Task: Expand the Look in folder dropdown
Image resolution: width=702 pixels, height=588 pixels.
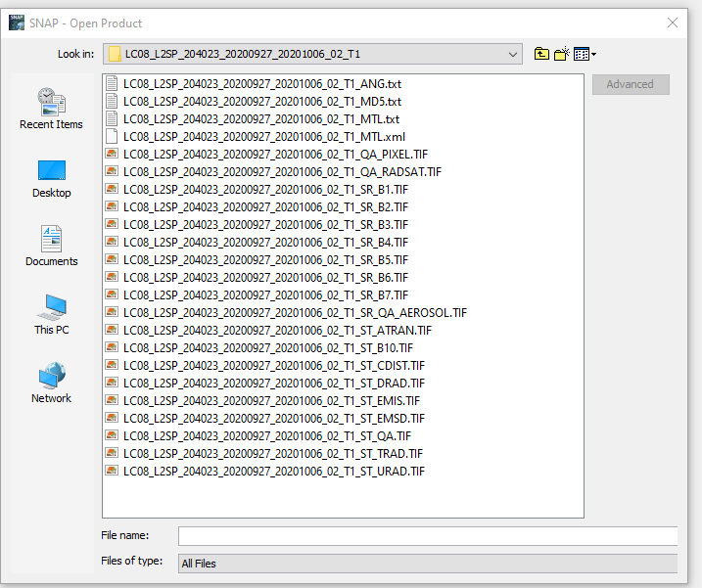Action: tap(513, 55)
